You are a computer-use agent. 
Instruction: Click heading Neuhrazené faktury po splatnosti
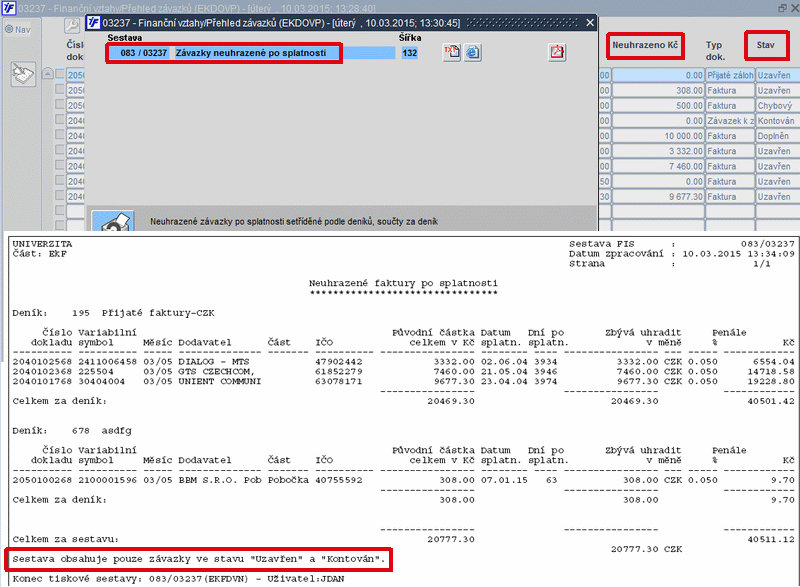coord(403,283)
